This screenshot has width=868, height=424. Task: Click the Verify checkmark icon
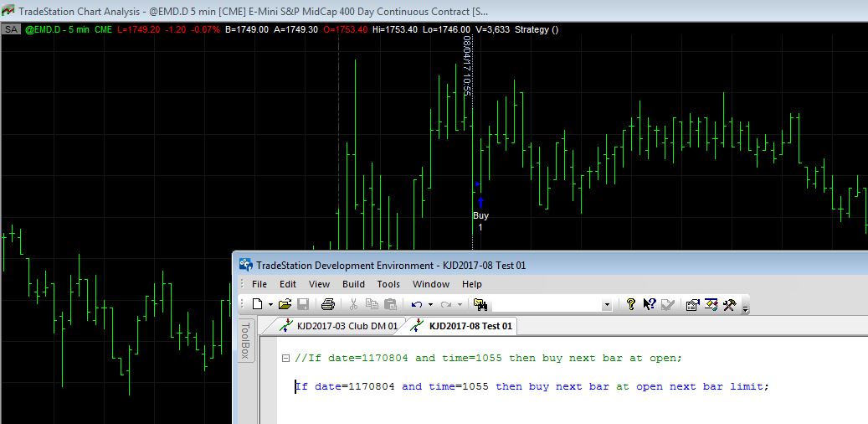pos(668,304)
